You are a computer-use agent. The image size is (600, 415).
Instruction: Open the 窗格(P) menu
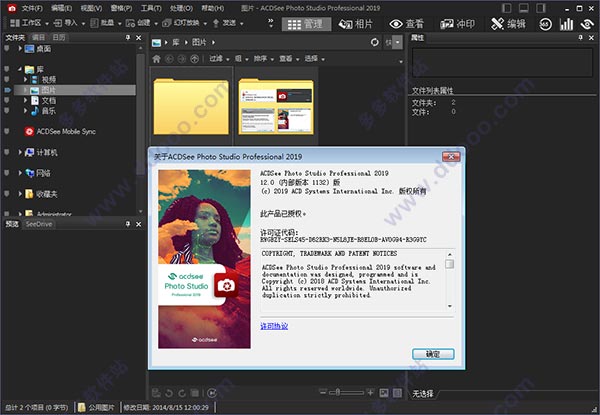tap(121, 8)
